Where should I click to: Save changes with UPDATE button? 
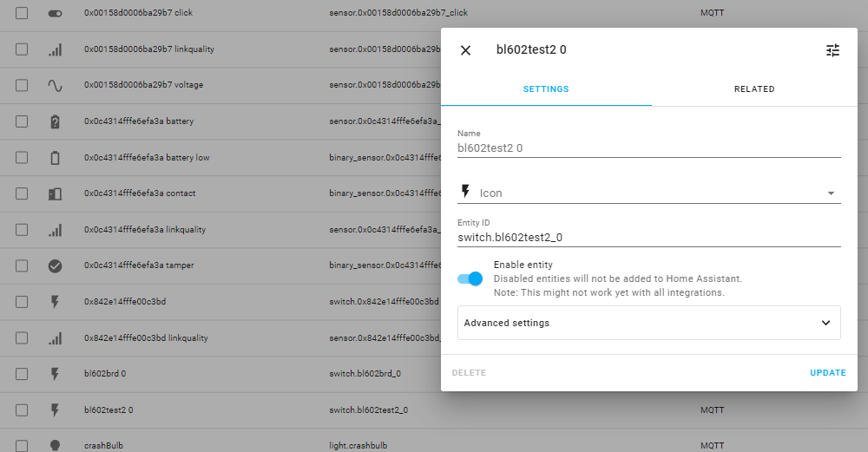[827, 373]
